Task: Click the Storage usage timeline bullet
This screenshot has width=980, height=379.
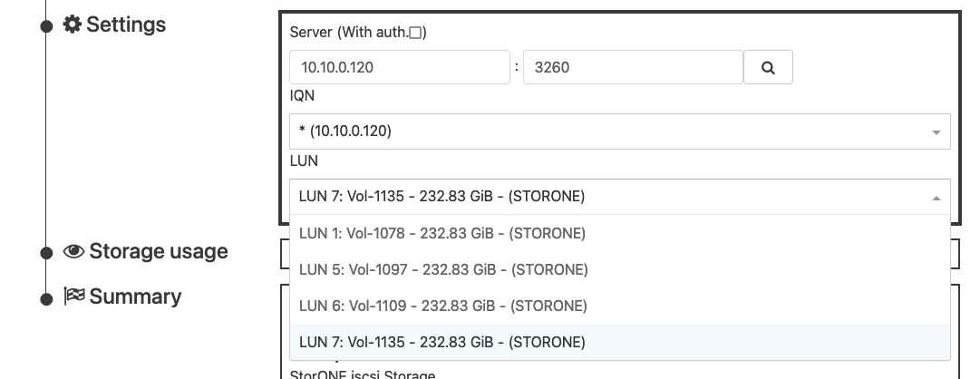Action: pos(46,253)
